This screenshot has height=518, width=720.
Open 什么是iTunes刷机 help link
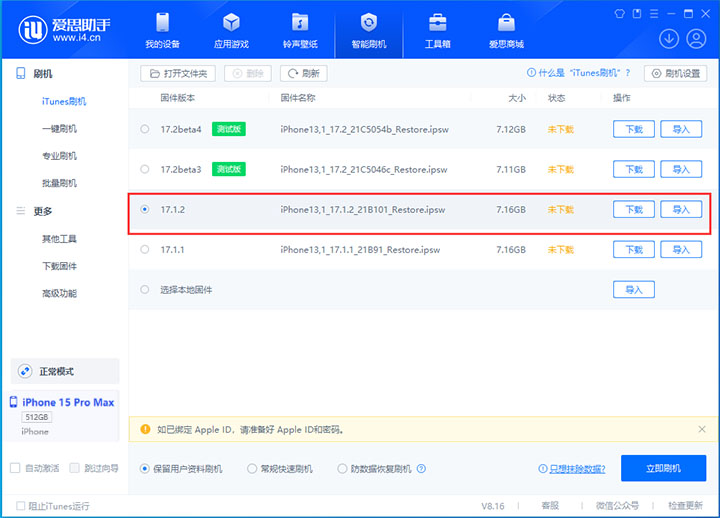tap(584, 73)
